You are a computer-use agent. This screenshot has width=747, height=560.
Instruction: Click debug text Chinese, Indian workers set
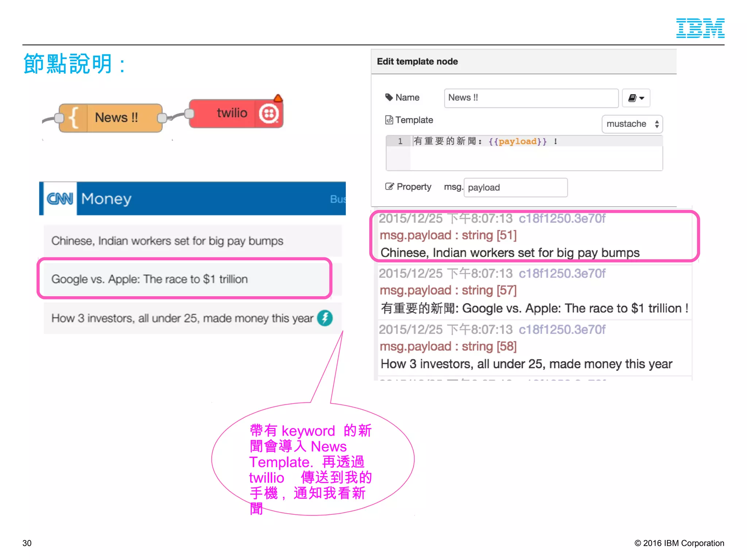point(510,253)
